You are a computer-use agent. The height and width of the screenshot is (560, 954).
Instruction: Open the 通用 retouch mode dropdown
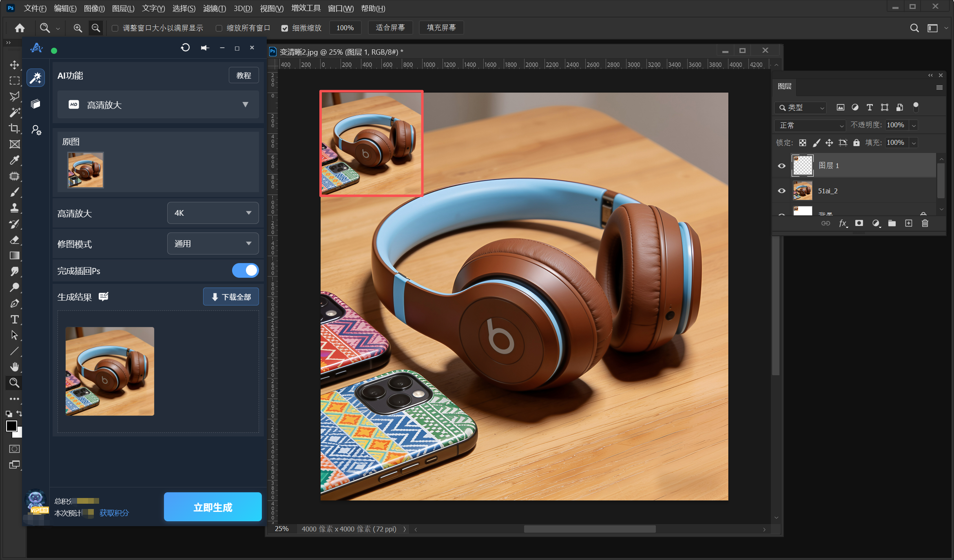click(213, 243)
